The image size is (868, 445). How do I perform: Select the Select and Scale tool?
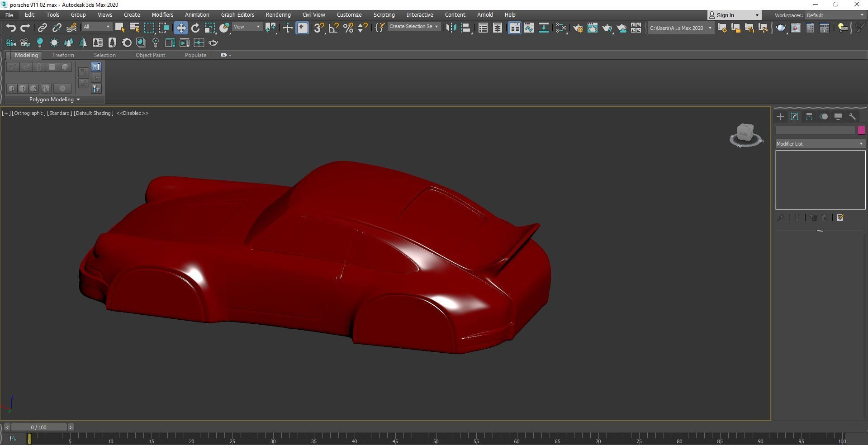point(210,28)
